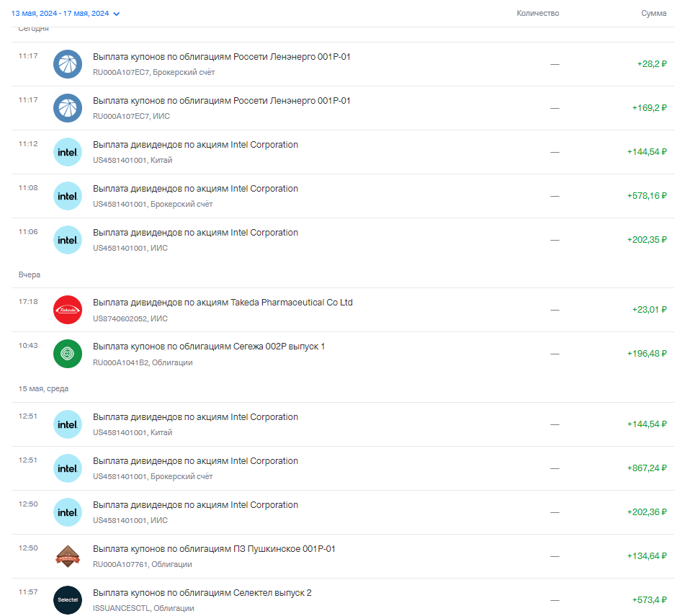Click subtitle RU000A107761, Облигации
The image size is (685, 616).
click(x=142, y=564)
